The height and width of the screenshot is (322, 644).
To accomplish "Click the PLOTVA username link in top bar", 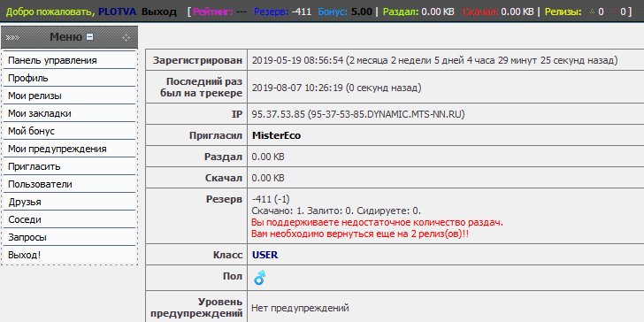I will click(117, 11).
